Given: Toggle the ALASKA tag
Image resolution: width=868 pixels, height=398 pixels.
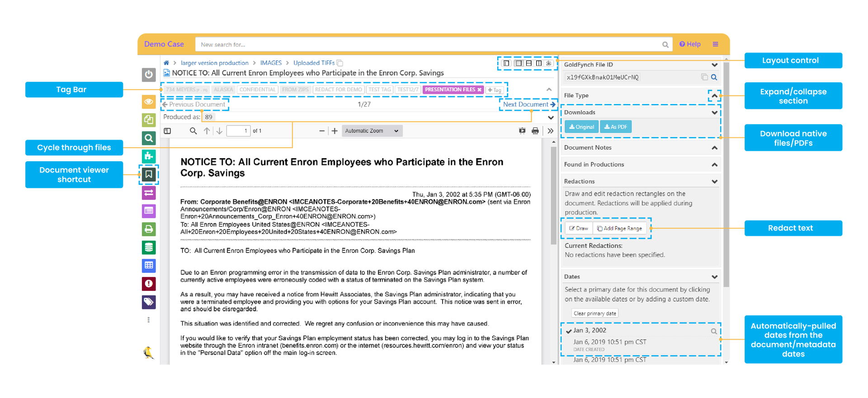Looking at the screenshot, I should [223, 90].
